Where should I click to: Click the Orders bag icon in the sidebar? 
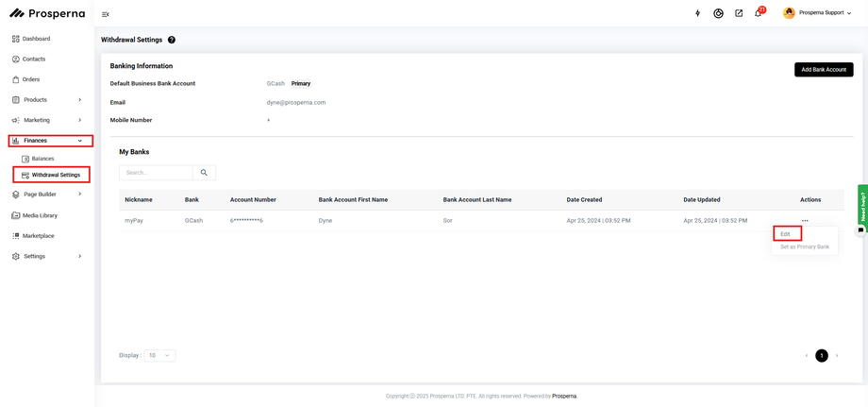[15, 79]
